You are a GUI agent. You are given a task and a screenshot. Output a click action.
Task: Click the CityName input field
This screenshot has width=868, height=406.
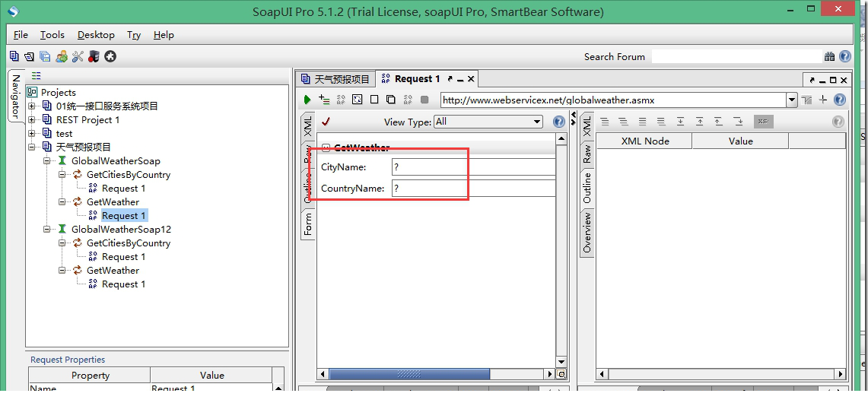[473, 167]
